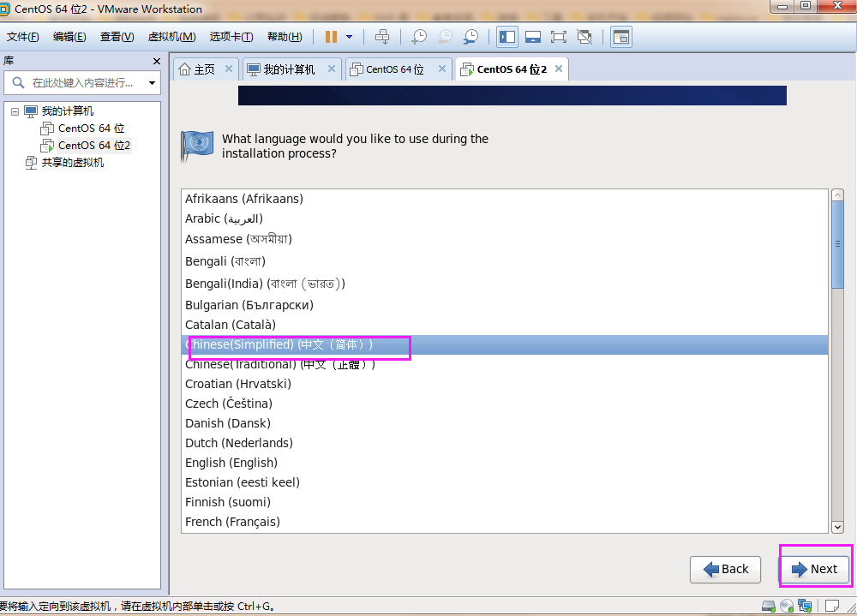Click the network adapter status icon

click(805, 606)
